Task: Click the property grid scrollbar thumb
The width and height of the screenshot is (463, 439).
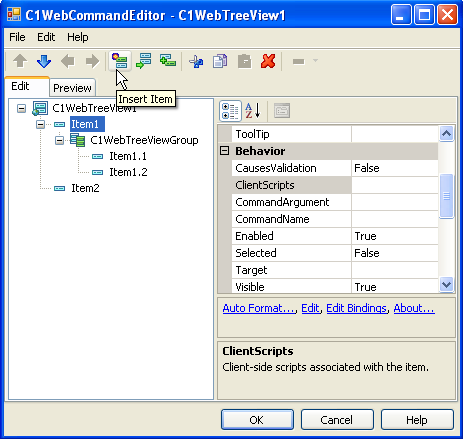Action: 446,196
